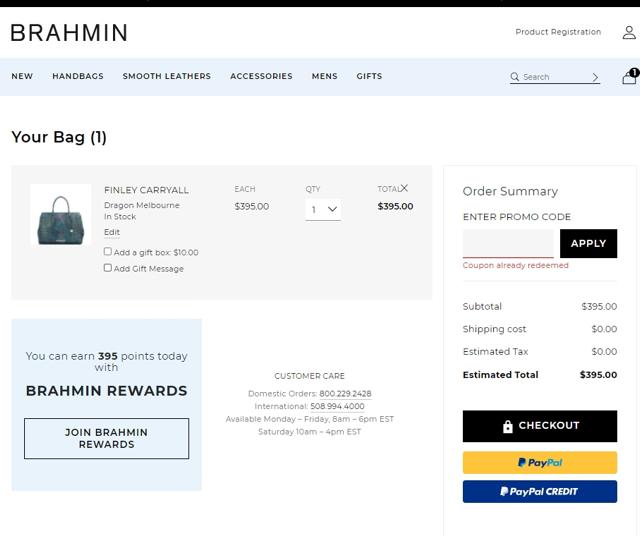This screenshot has height=536, width=640.
Task: Open the shopping bag icon in the header
Action: click(629, 76)
